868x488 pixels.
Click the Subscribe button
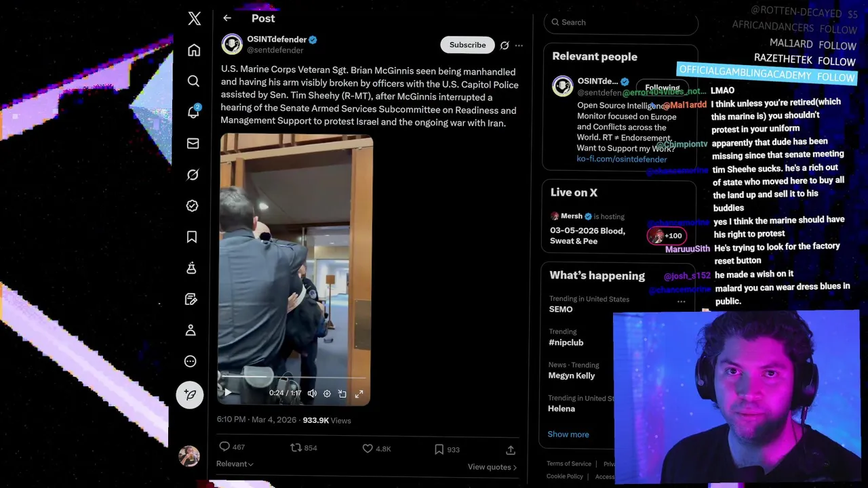pyautogui.click(x=467, y=45)
